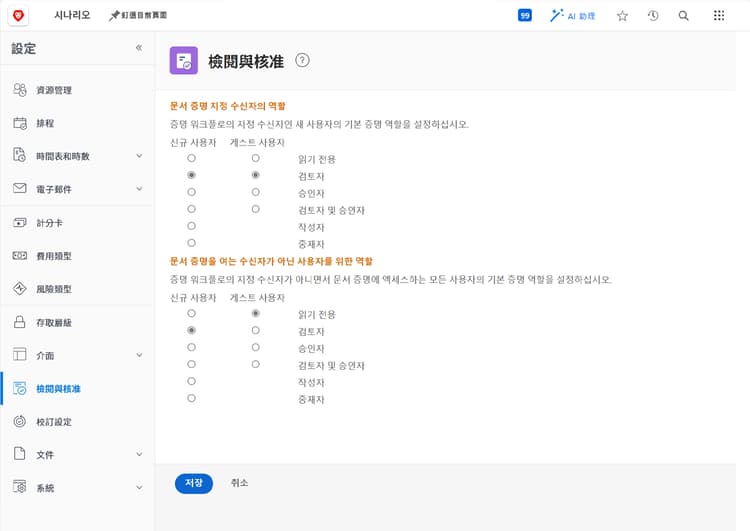Image resolution: width=750 pixels, height=531 pixels.
Task: Expand the 電子郵件 submenu chevron
Action: [139, 189]
